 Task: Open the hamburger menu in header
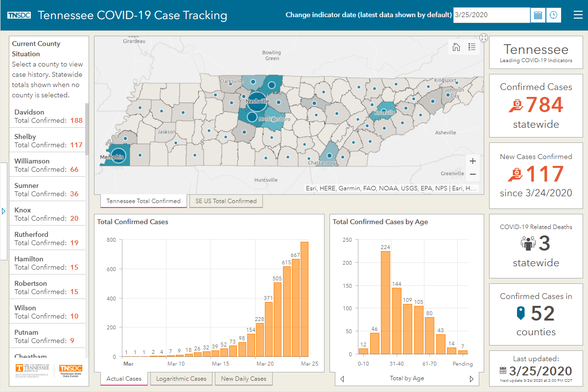578,15
